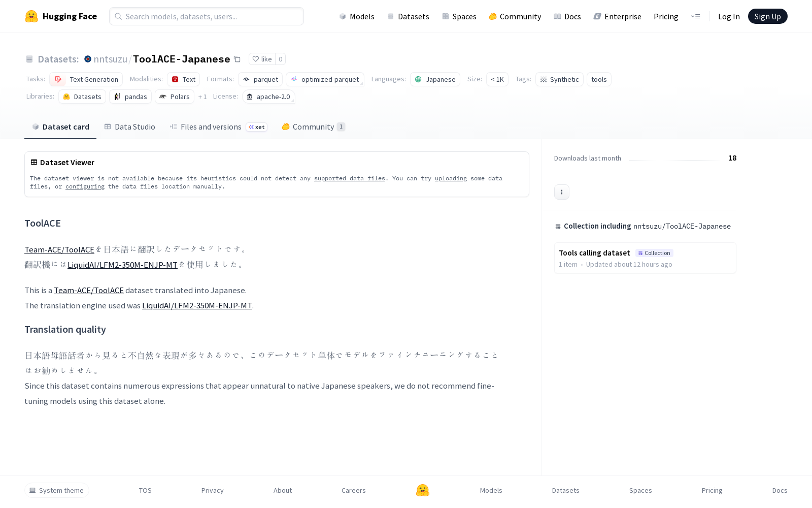Select the pandas library tag
Image resolution: width=812 pixels, height=508 pixels.
point(130,97)
